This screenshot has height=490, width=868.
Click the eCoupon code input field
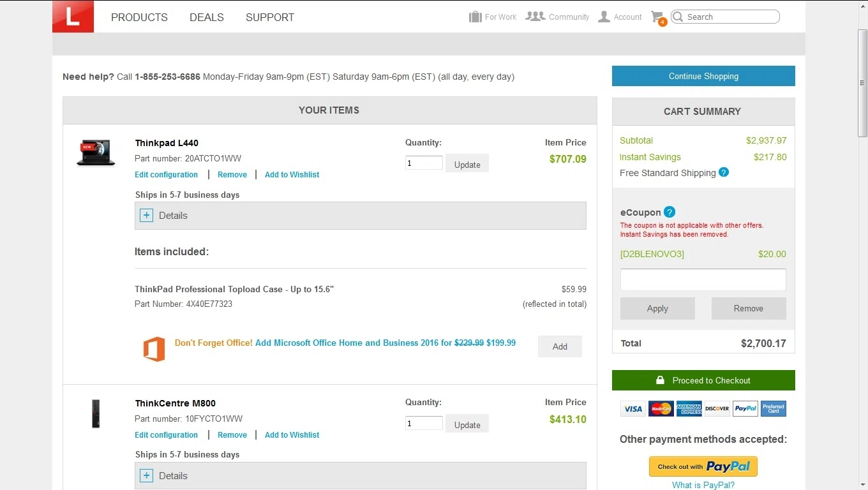click(703, 279)
